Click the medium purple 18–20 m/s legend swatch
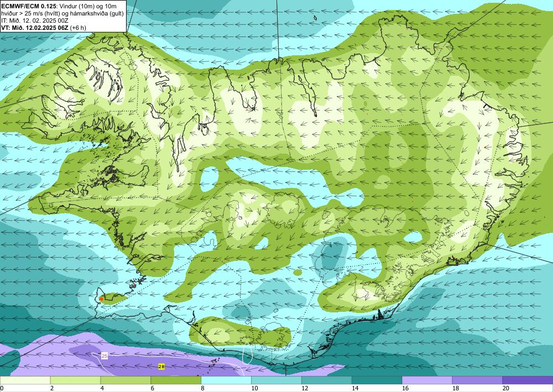553x392 pixels. click(x=477, y=380)
